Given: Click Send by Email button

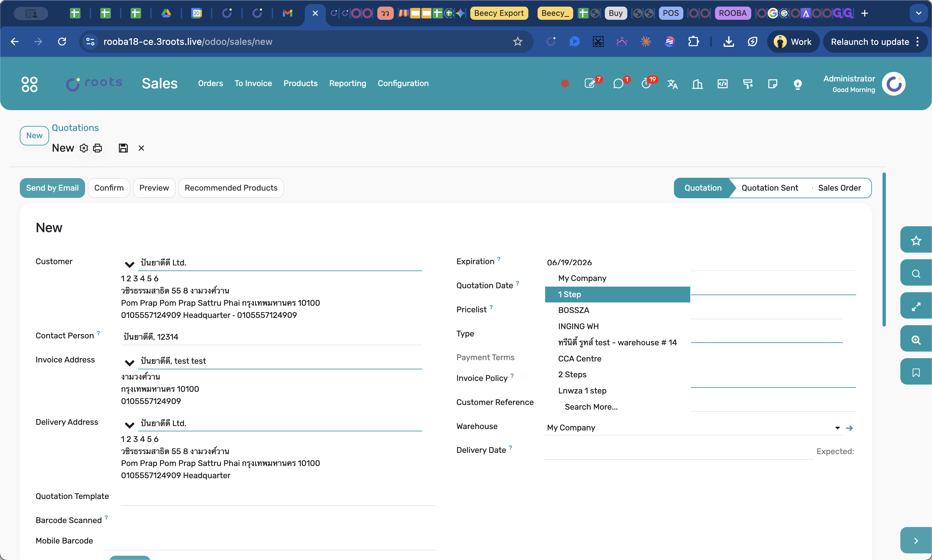Looking at the screenshot, I should 52,188.
